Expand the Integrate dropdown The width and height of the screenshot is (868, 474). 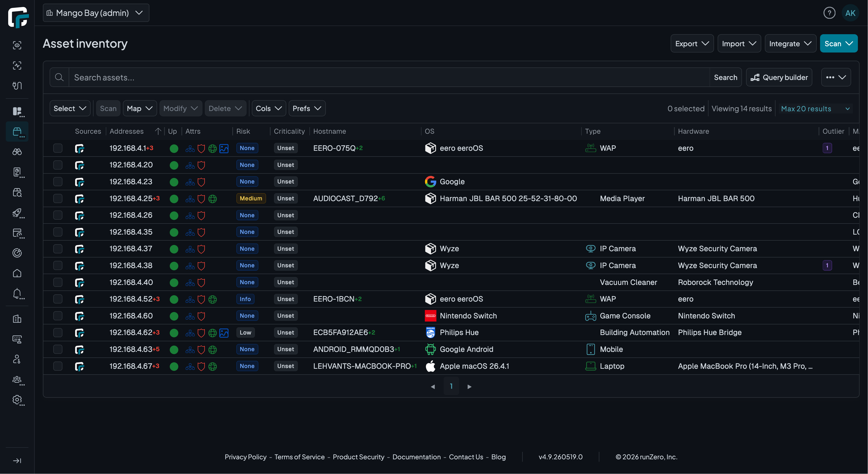(x=790, y=43)
